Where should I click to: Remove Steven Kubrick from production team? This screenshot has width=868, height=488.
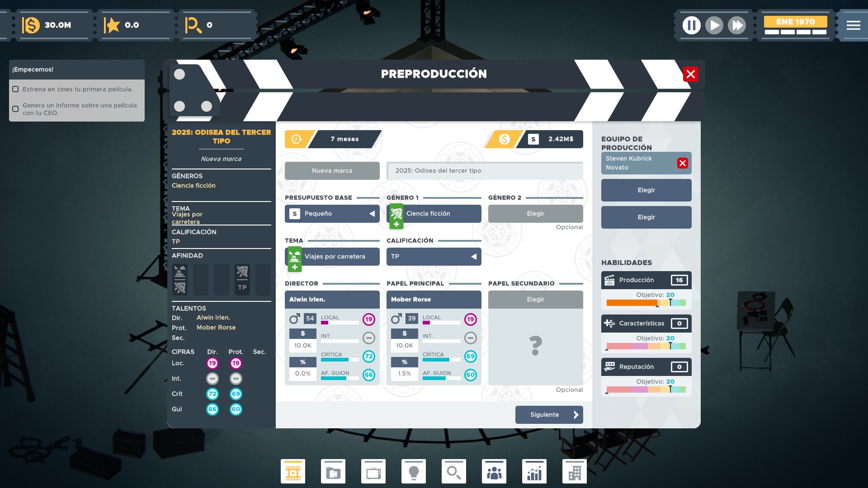682,163
